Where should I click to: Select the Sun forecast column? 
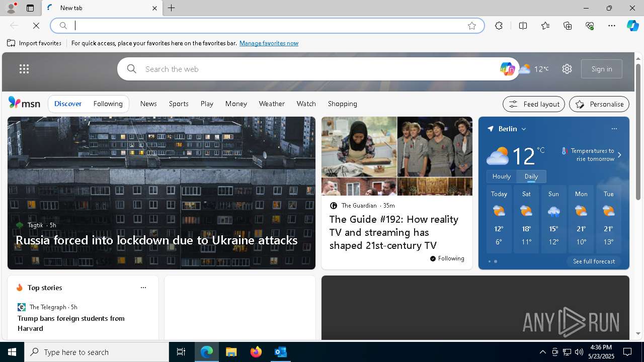[x=553, y=219]
